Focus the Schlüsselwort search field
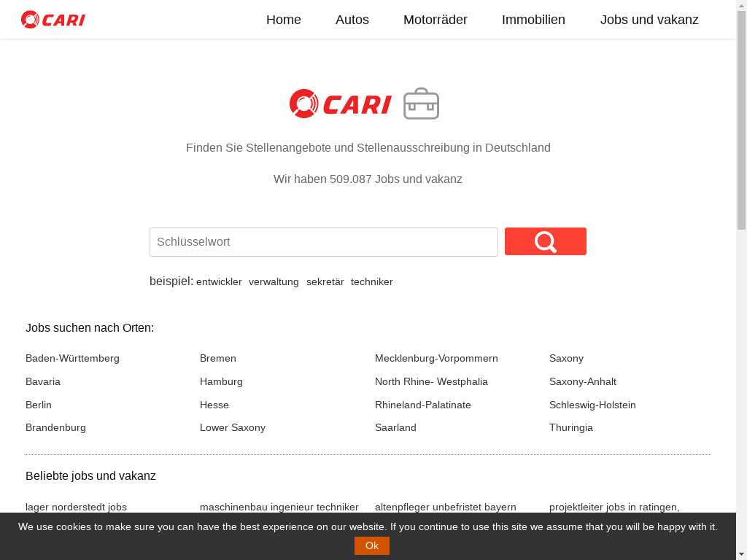The image size is (747, 560). click(x=324, y=242)
